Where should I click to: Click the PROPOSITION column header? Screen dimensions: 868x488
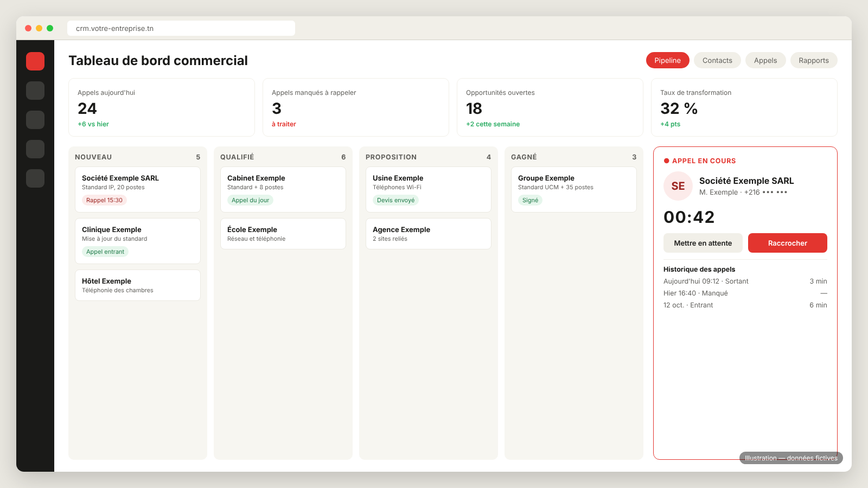429,157
